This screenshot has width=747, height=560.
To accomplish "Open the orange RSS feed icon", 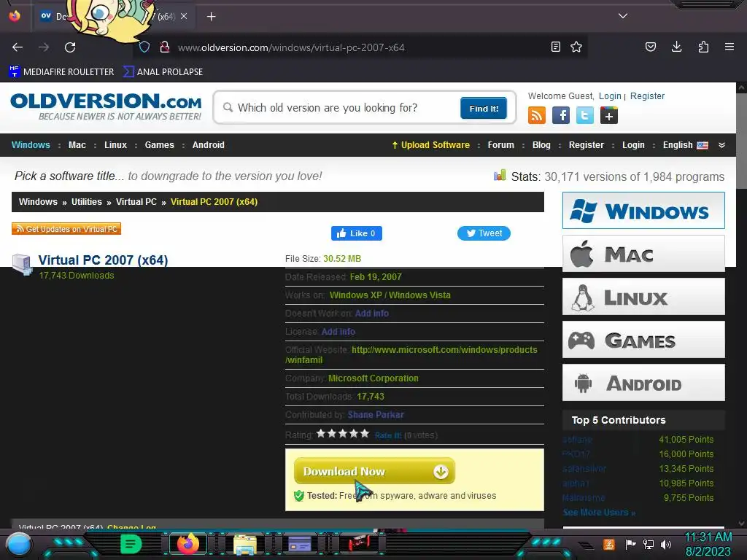I will (x=537, y=115).
